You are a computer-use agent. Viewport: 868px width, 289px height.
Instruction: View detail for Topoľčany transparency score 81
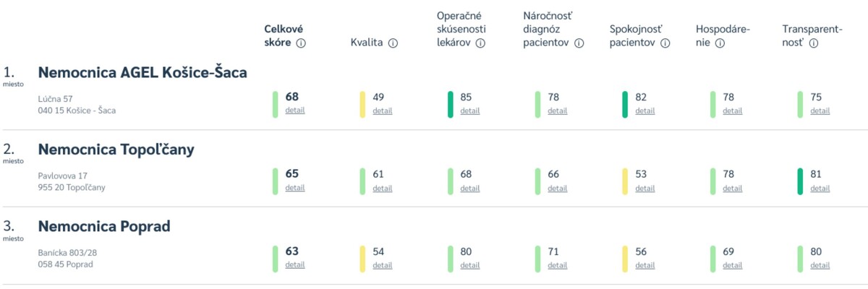(820, 188)
